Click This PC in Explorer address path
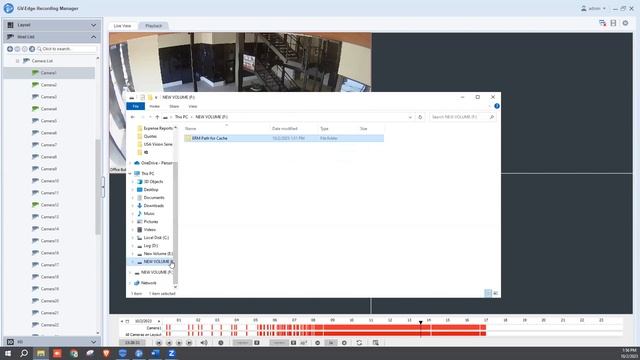This screenshot has height=360, width=640. (181, 117)
